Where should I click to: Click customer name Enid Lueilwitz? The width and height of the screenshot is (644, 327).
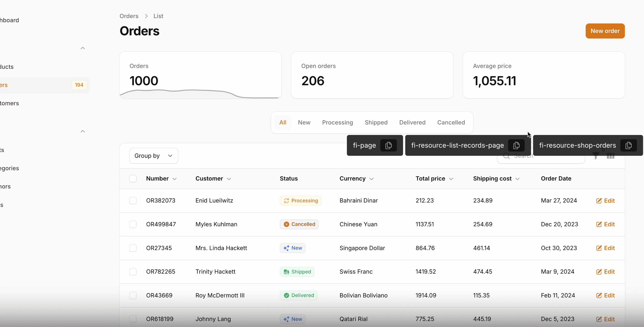214,201
